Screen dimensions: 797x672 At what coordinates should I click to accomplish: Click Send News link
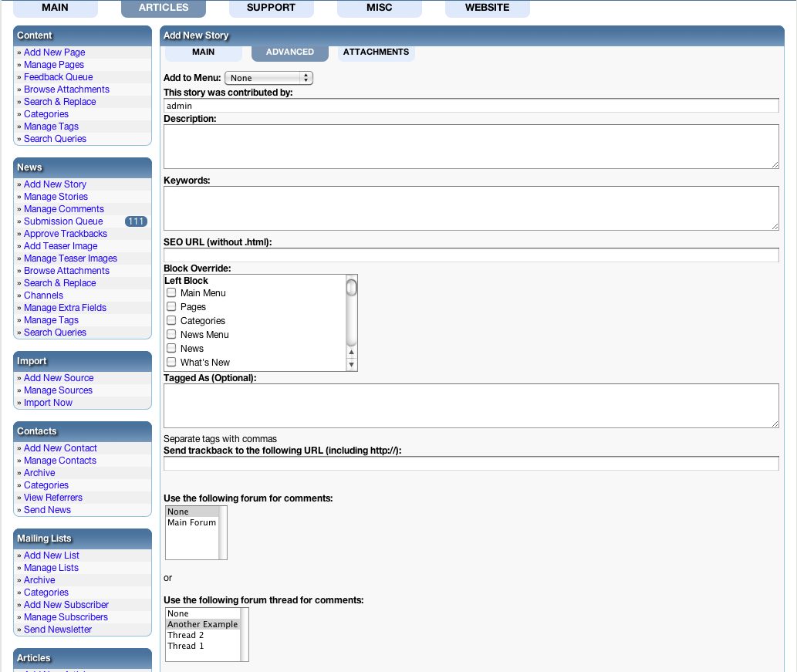pos(47,510)
